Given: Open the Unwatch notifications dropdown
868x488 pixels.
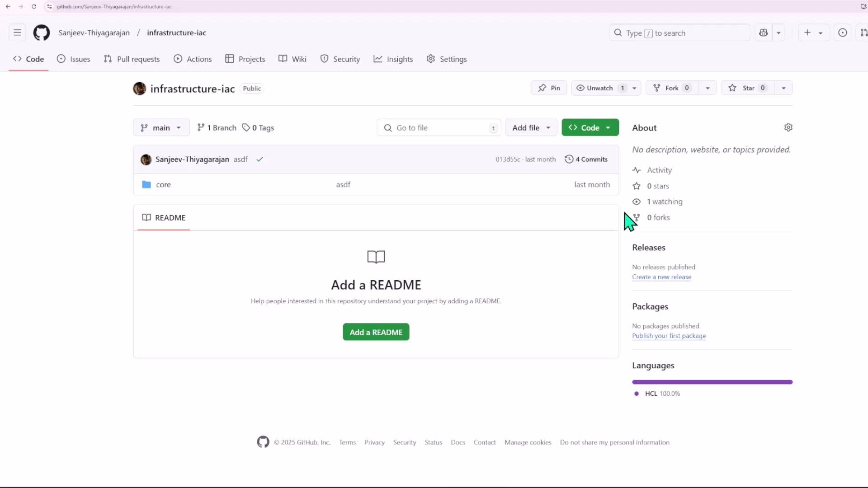Looking at the screenshot, I should (606, 88).
